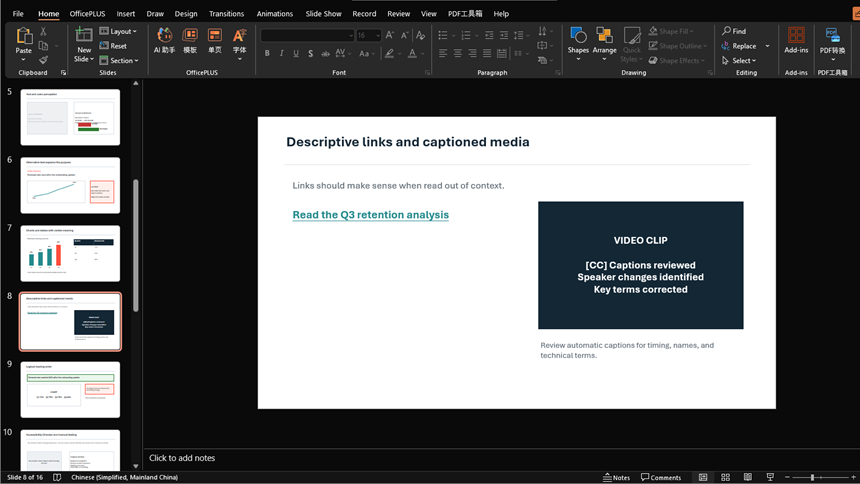Click to add notes field
This screenshot has height=484, width=860.
182,458
